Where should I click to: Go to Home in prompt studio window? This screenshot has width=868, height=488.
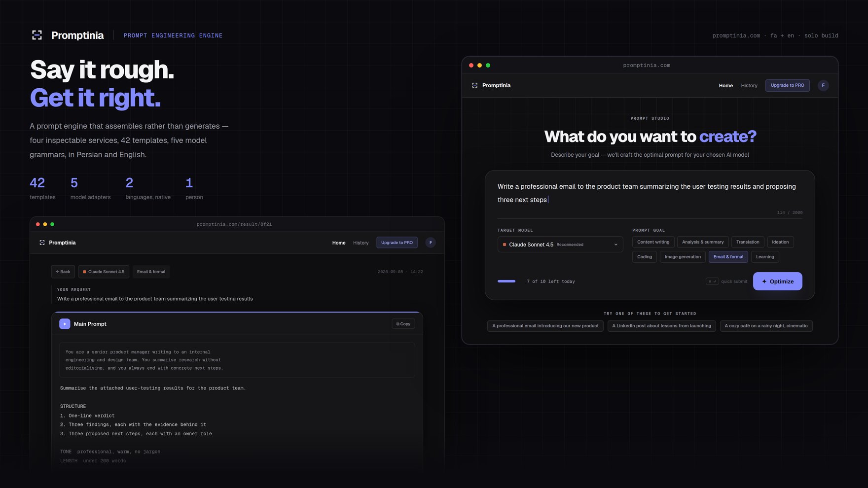[726, 86]
